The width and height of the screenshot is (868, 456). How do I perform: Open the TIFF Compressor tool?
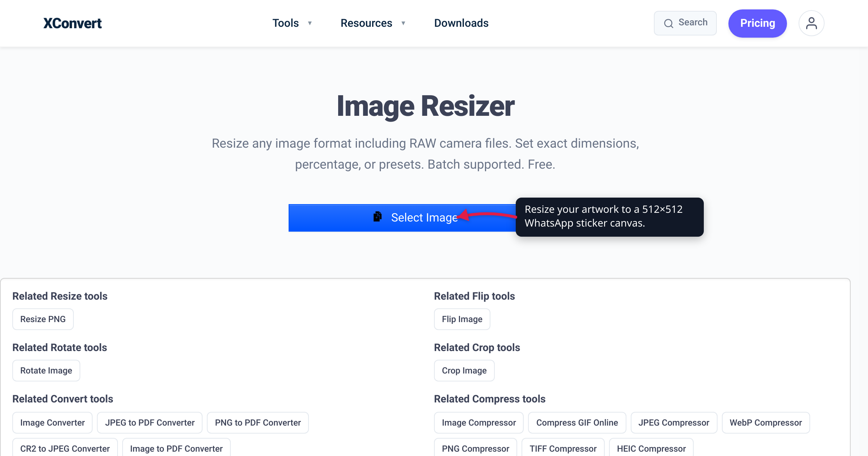click(563, 448)
